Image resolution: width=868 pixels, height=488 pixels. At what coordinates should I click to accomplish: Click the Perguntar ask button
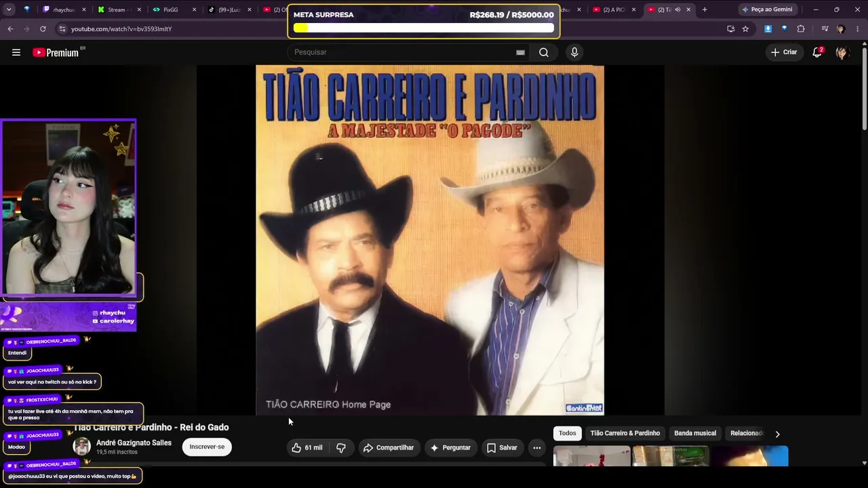click(450, 447)
